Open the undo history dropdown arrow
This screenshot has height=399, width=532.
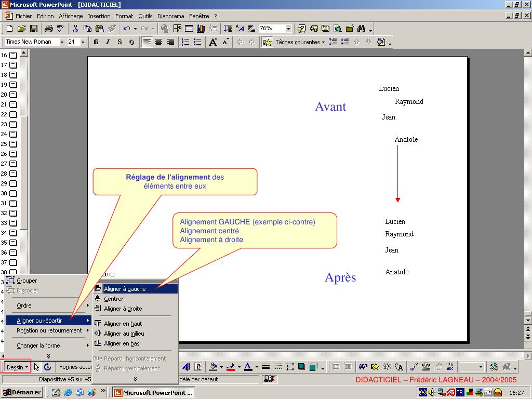point(135,29)
